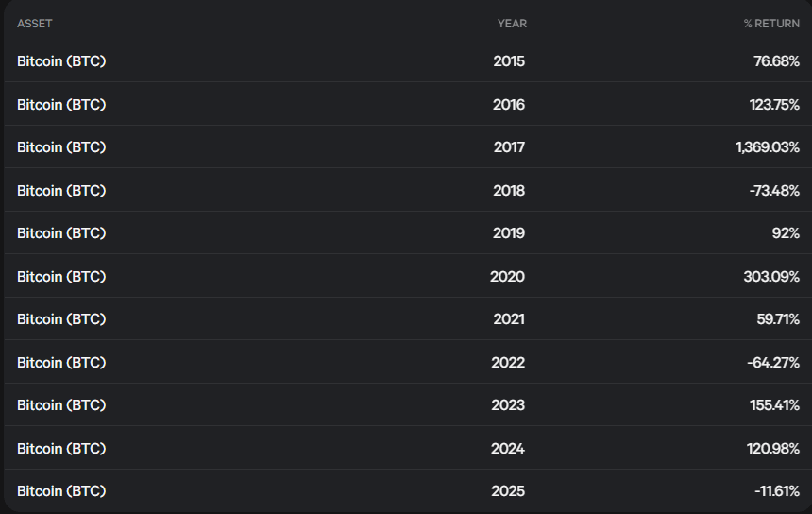812x514 pixels.
Task: Click the year 2017 cell
Action: tap(509, 147)
